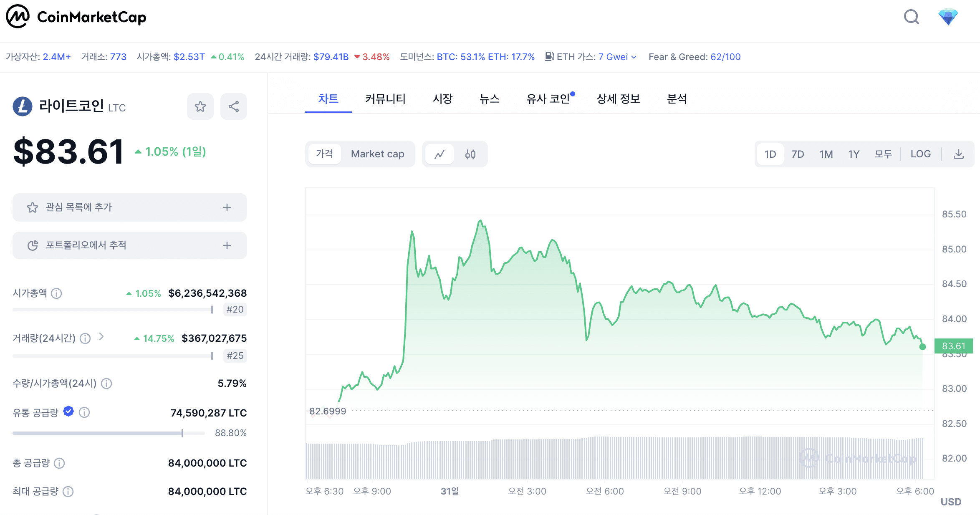Viewport: 980px width, 515px height.
Task: Open the 뉴스 tab
Action: 489,99
